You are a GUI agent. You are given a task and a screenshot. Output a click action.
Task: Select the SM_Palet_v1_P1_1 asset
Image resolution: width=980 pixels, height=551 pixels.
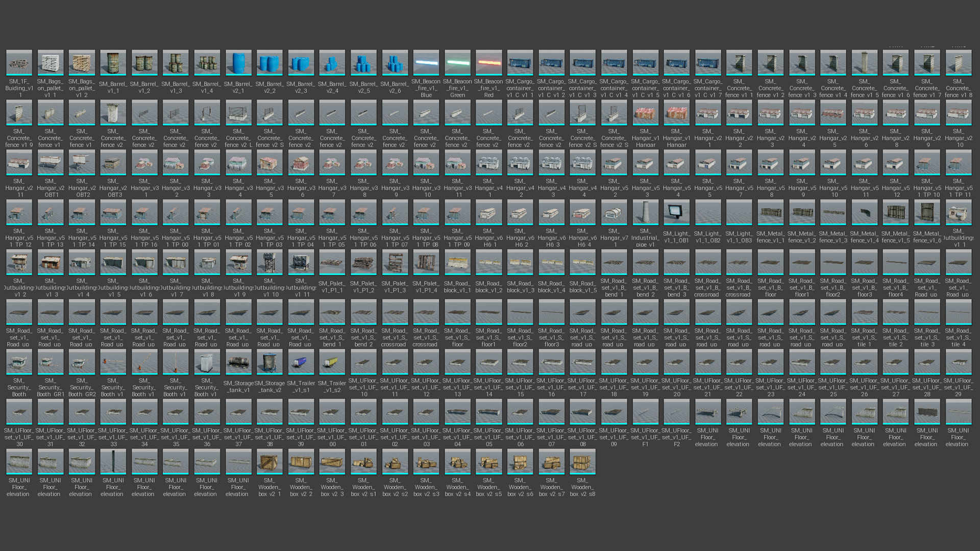click(x=332, y=262)
